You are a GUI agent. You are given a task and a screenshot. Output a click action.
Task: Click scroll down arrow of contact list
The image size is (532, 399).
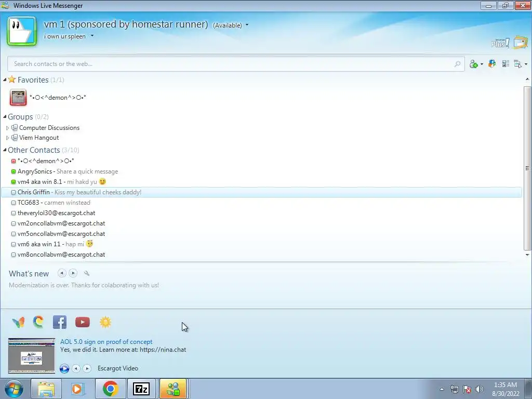(x=527, y=255)
